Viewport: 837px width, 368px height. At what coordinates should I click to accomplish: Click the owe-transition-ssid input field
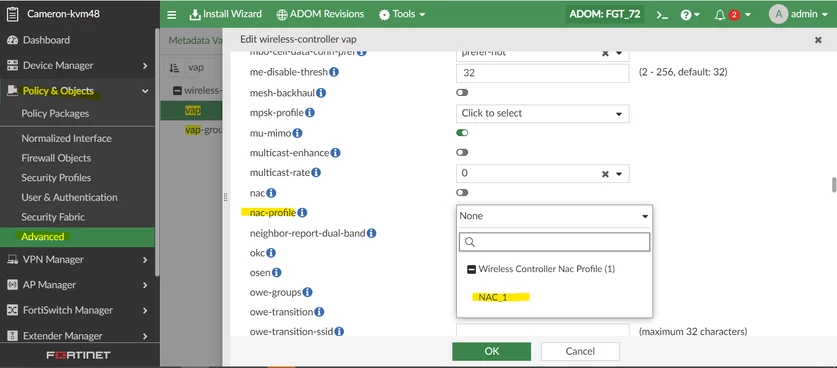click(543, 330)
